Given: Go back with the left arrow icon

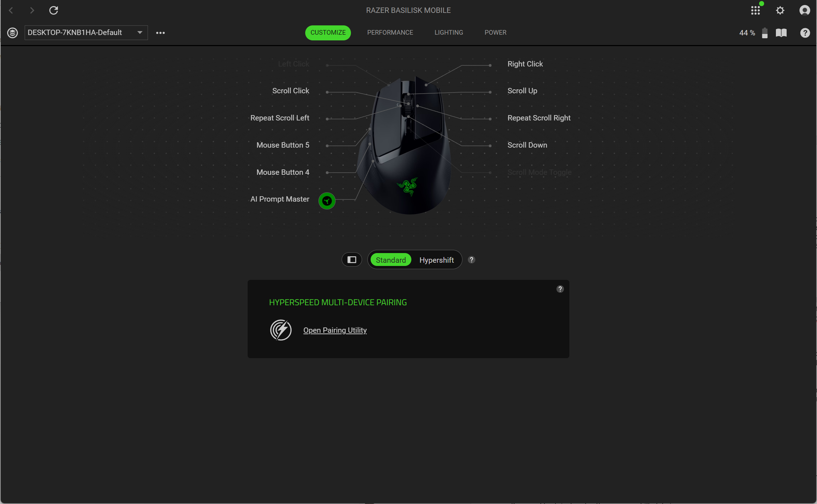Looking at the screenshot, I should 11,10.
